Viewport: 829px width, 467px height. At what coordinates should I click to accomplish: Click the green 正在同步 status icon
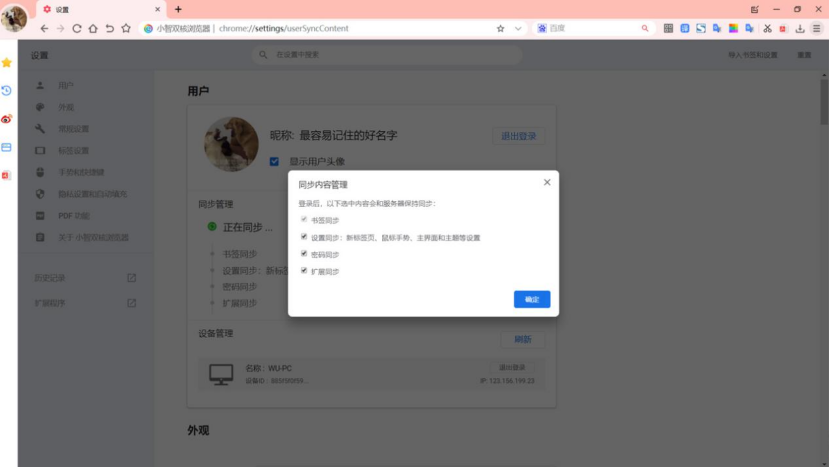click(212, 227)
